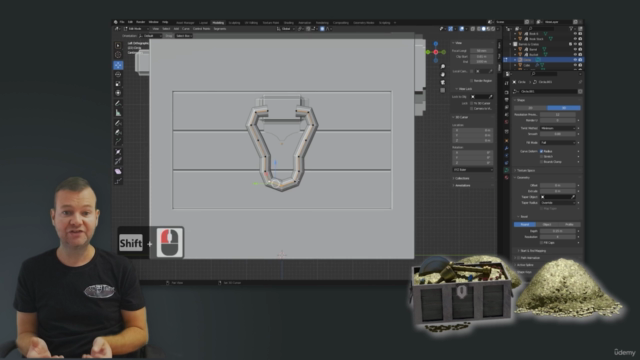
Task: Select the Shear tool
Action: [118, 171]
